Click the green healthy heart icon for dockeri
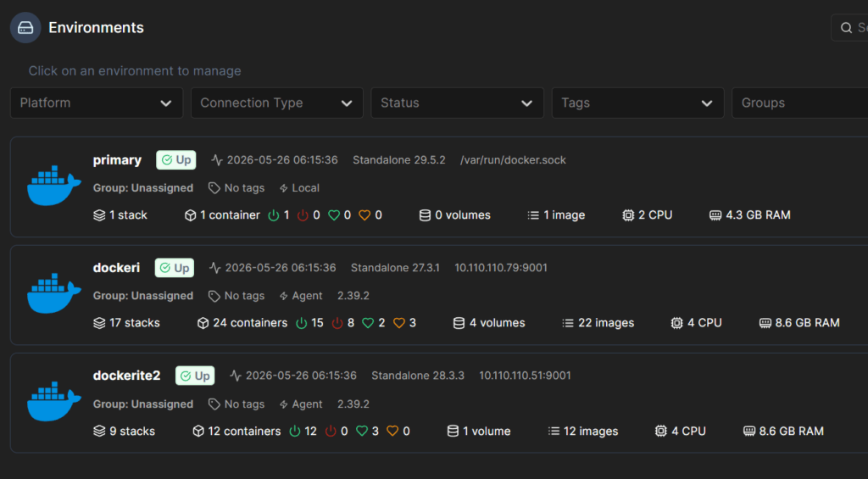The image size is (868, 479). tap(368, 323)
